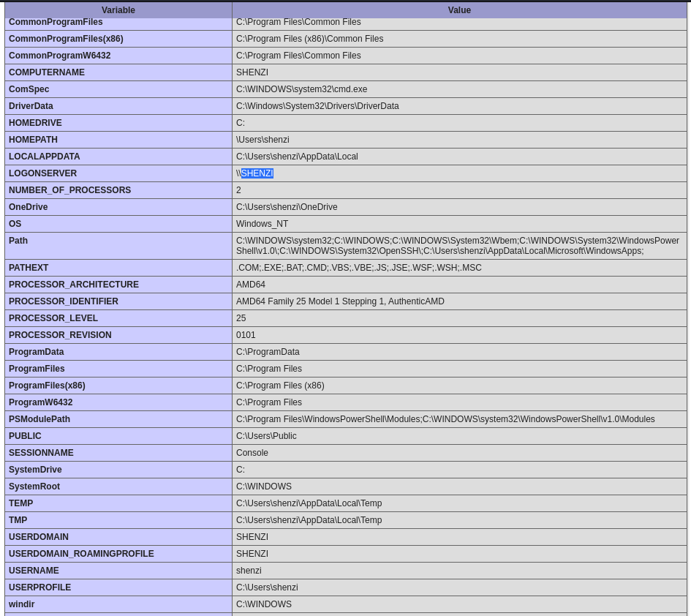This screenshot has height=616, width=691.
Task: Click the NUMBER_OF_PROCESSORS variable name
Action: click(x=69, y=190)
